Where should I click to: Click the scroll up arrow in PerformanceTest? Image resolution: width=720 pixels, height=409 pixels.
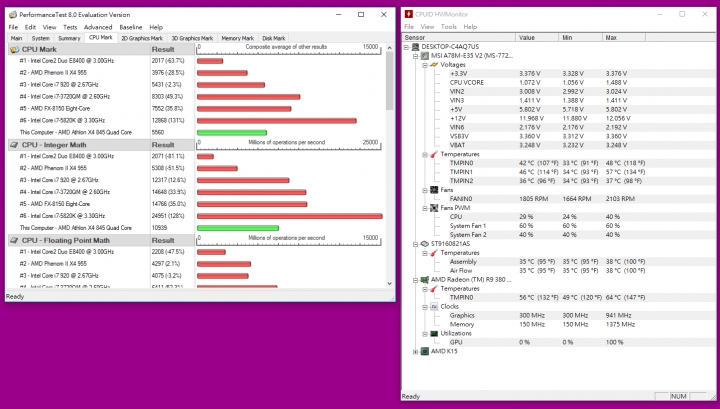pos(389,48)
